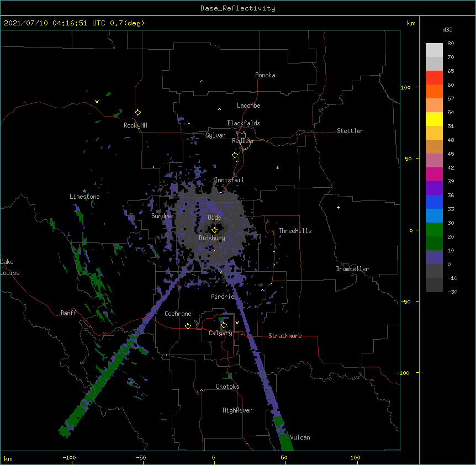The height and width of the screenshot is (465, 476).
Task: Click the radar site marker at Olds
Action: (x=214, y=230)
